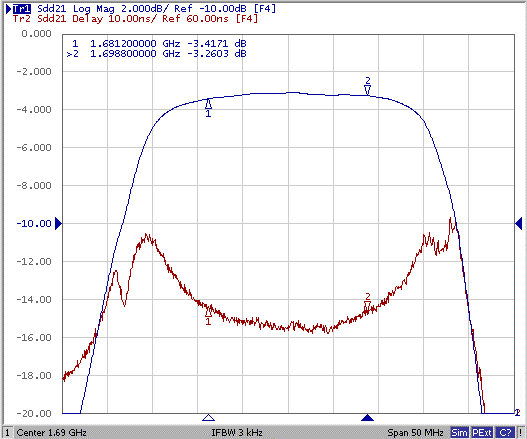Click the 0.000 top scale label

(x=36, y=34)
